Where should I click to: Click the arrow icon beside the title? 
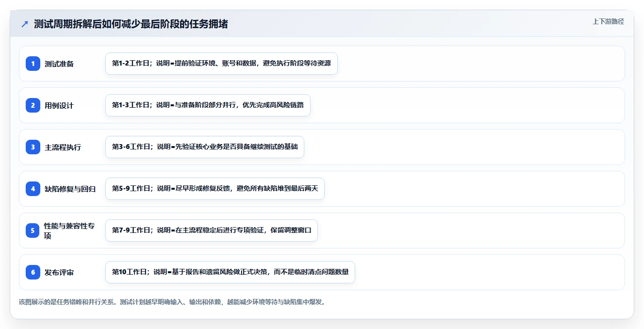pos(25,24)
